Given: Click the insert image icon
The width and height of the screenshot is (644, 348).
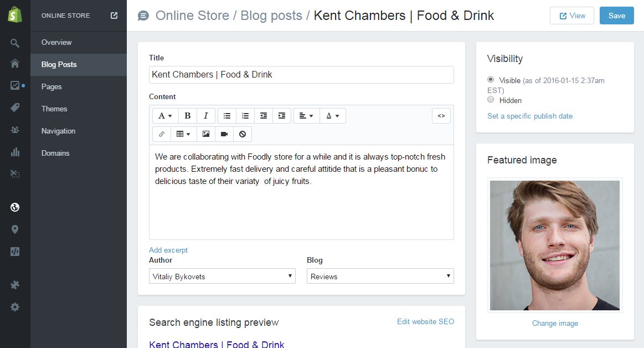Looking at the screenshot, I should pos(206,134).
